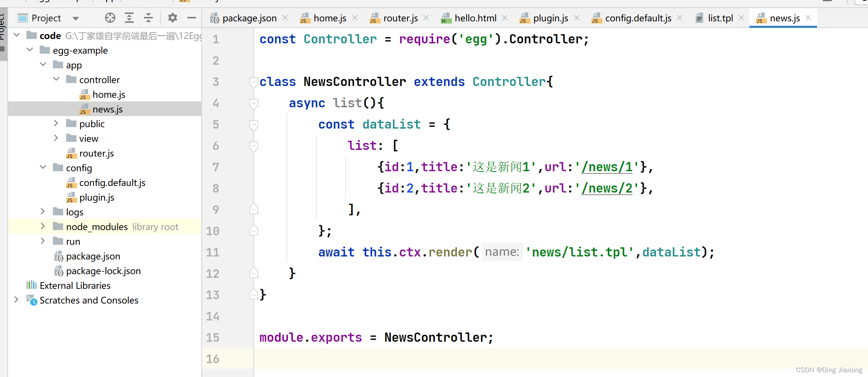Close the home.js tab

click(355, 18)
